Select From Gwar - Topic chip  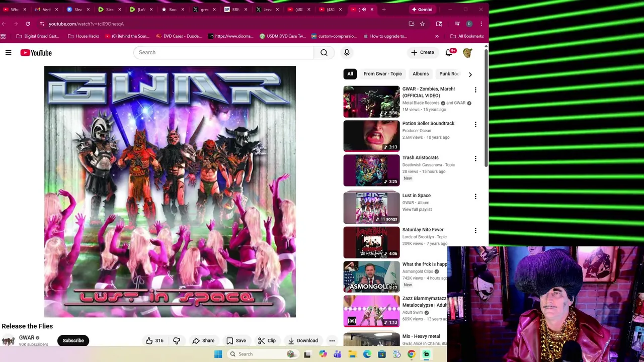[x=383, y=74]
